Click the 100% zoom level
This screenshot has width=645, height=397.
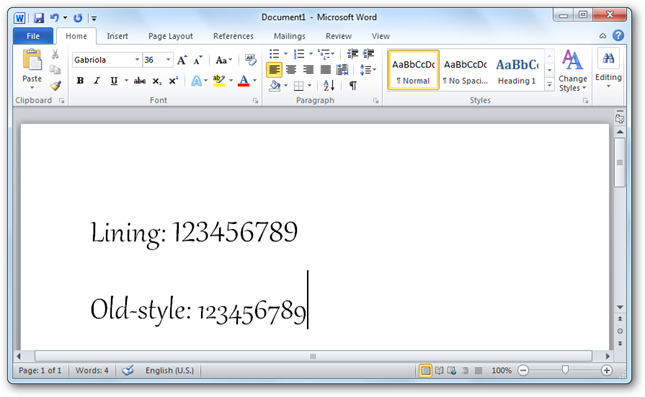(501, 371)
